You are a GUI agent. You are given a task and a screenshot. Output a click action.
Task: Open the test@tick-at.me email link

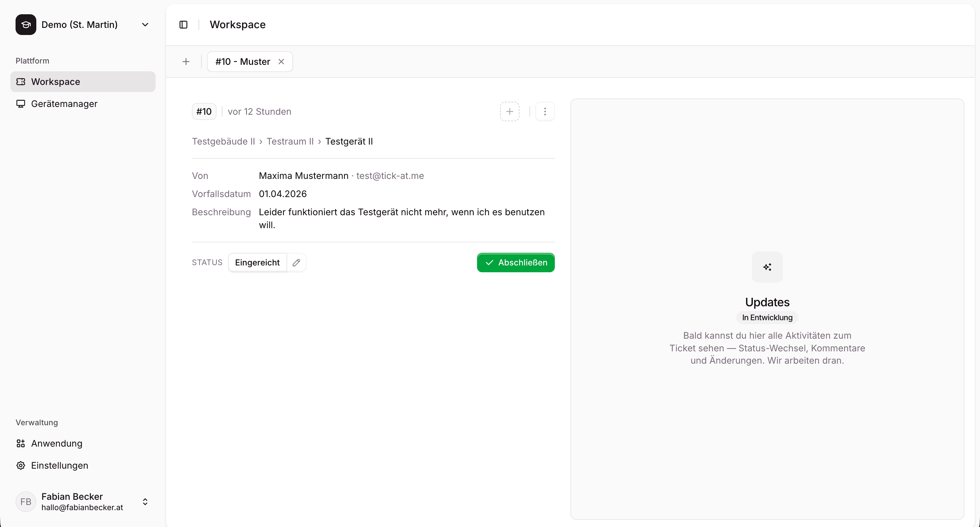pos(390,175)
